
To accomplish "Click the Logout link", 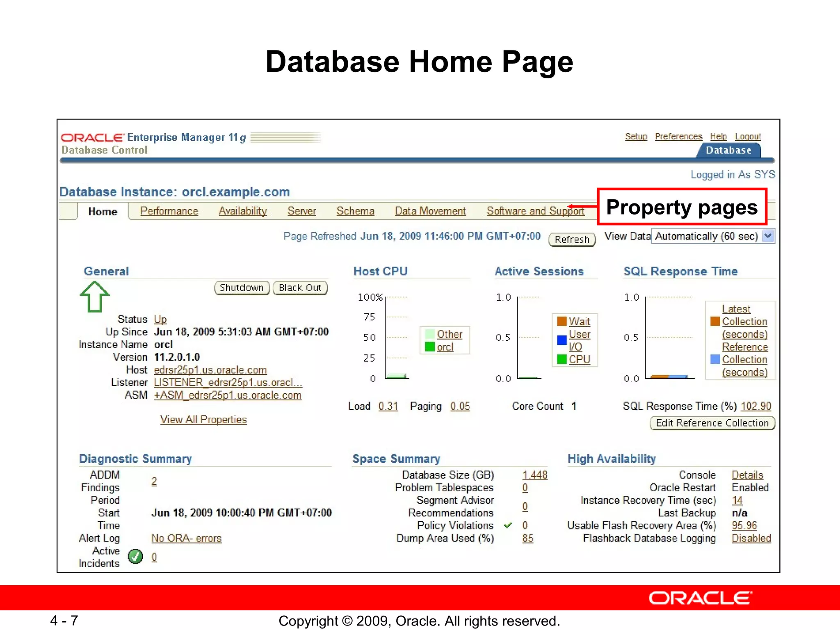I will [748, 136].
